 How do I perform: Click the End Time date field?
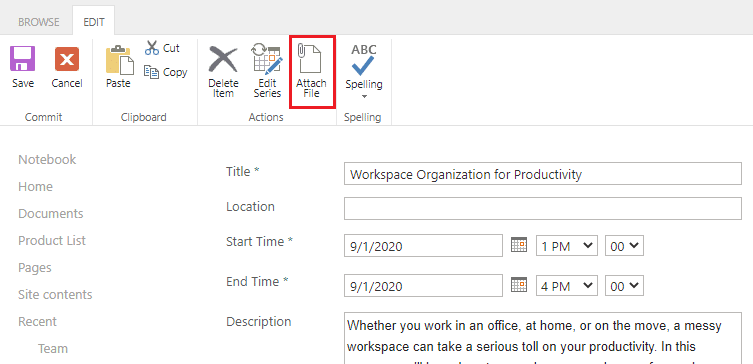tap(423, 286)
